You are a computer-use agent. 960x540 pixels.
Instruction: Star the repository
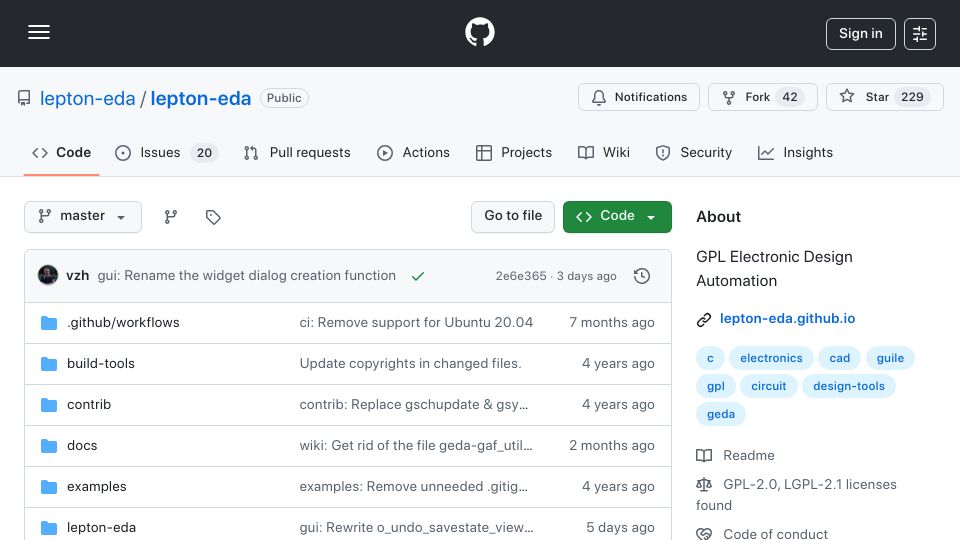884,97
